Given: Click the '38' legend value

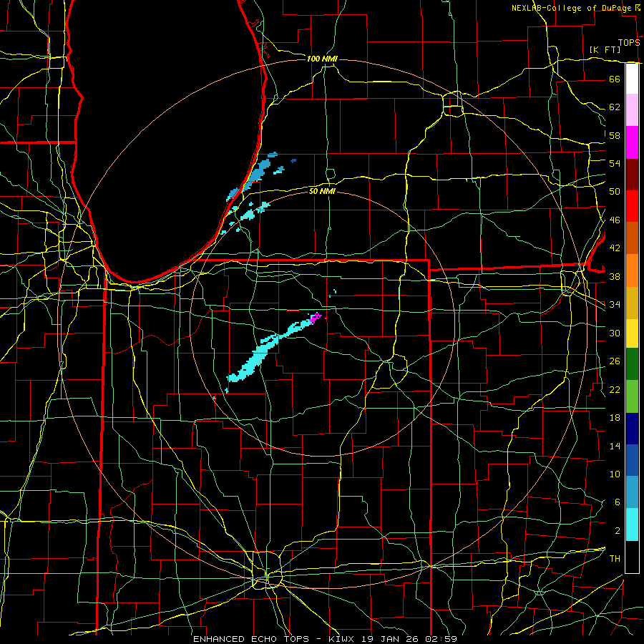Looking at the screenshot, I should point(615,276).
